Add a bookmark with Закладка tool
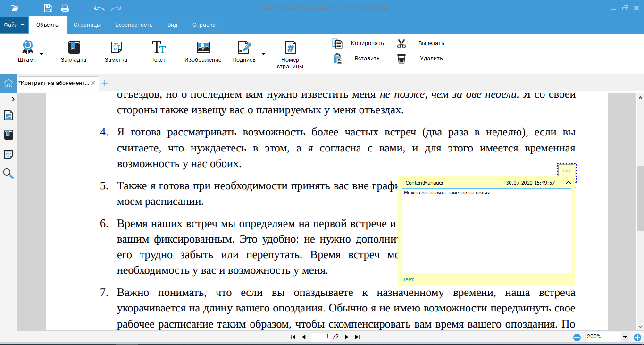644x345 pixels. [74, 47]
